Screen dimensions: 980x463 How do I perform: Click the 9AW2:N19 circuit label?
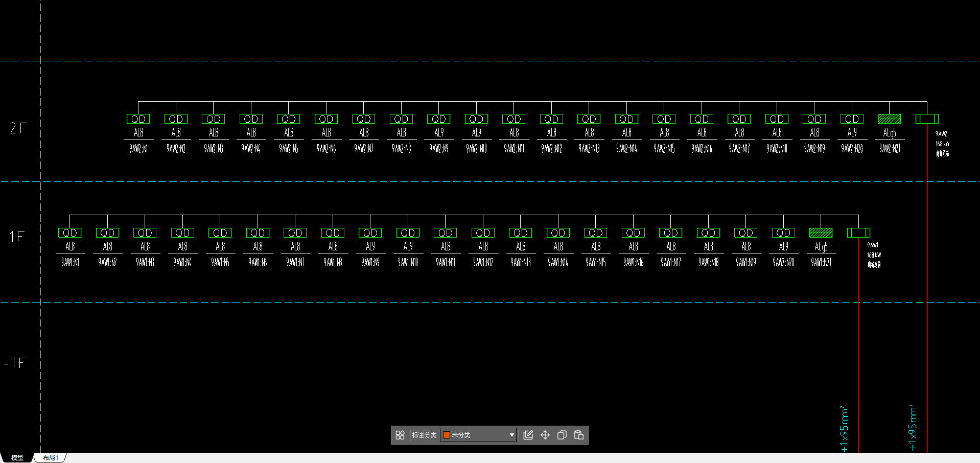click(x=814, y=149)
